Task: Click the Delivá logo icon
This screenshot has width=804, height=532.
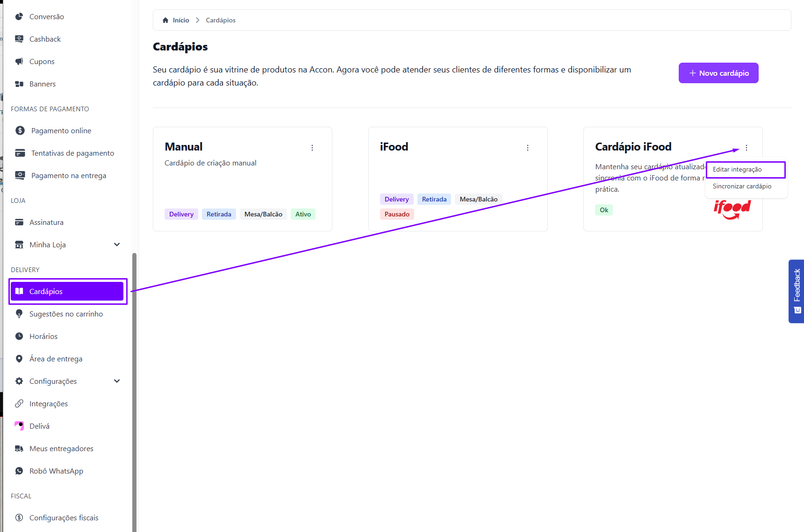Action: coord(19,426)
